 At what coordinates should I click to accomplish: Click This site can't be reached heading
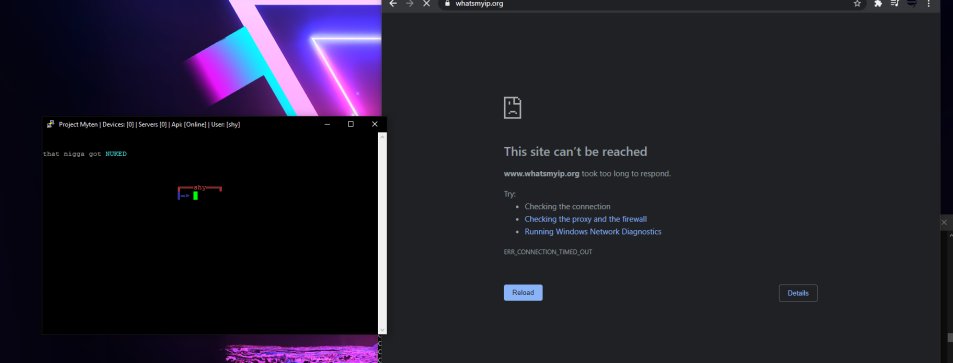(575, 151)
